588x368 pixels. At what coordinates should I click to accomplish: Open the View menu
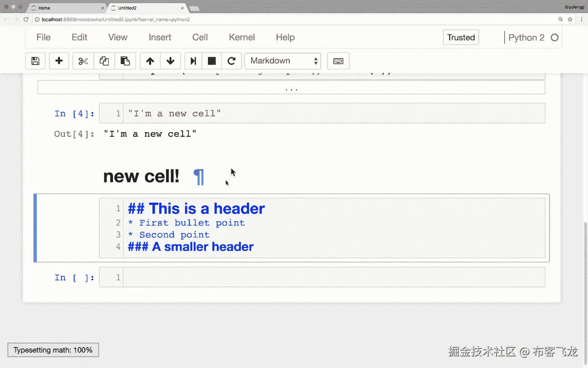pos(118,37)
